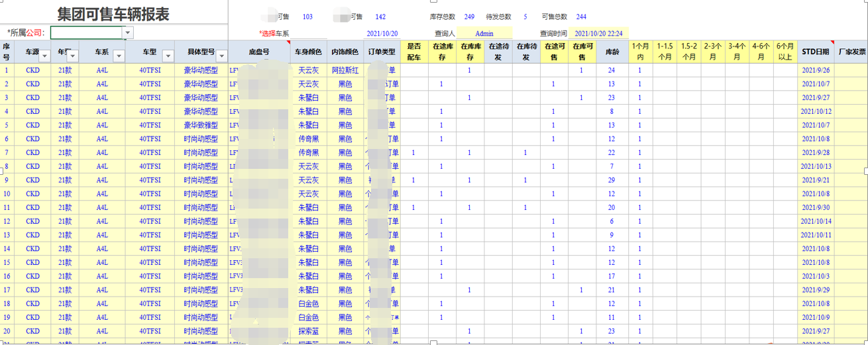Expand the 车型 column filter
868x345 pixels.
168,56
